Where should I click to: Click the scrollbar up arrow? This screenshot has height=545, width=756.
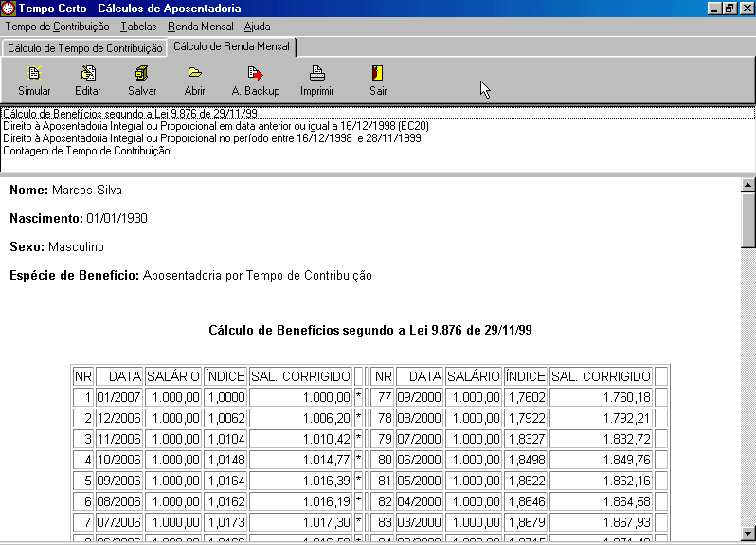coord(747,185)
